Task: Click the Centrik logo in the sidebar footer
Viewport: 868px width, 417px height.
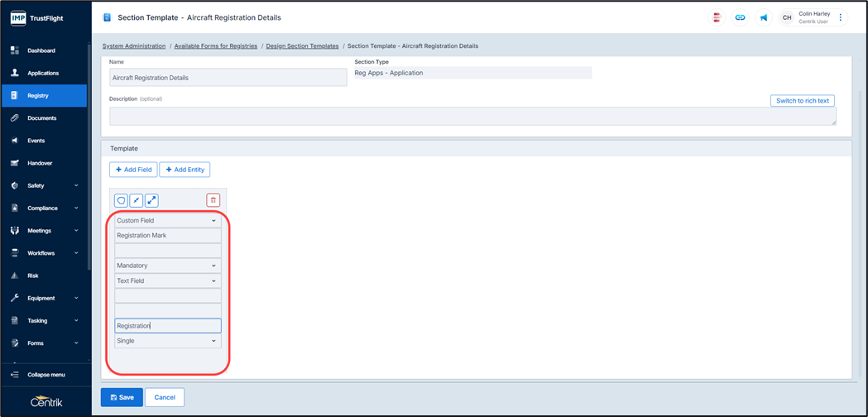Action: coord(46,401)
